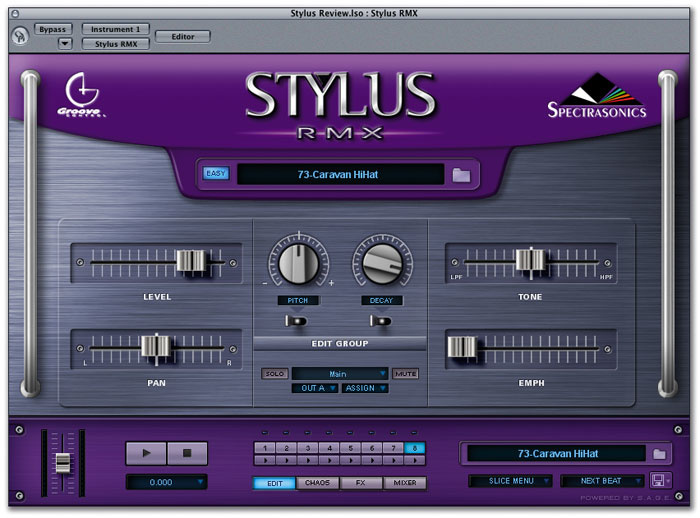This screenshot has height=518, width=700.
Task: Click the plus sign by the Pitch knob
Action: tap(331, 283)
